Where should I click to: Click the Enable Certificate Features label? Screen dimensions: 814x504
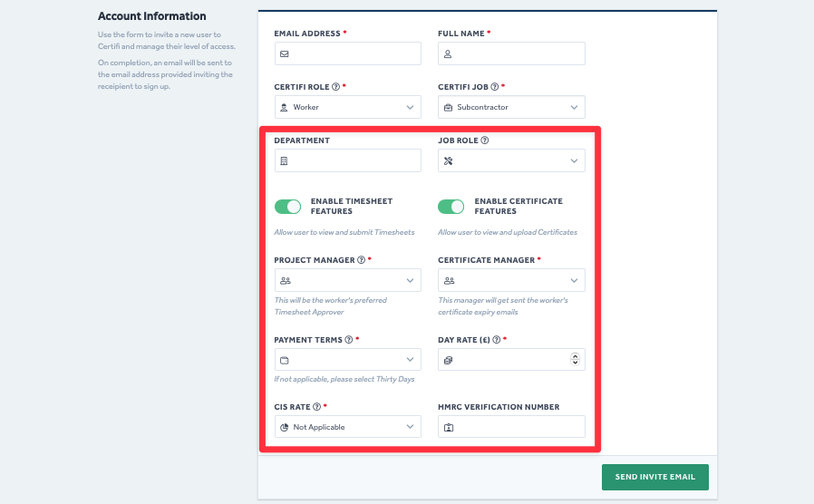coord(518,206)
